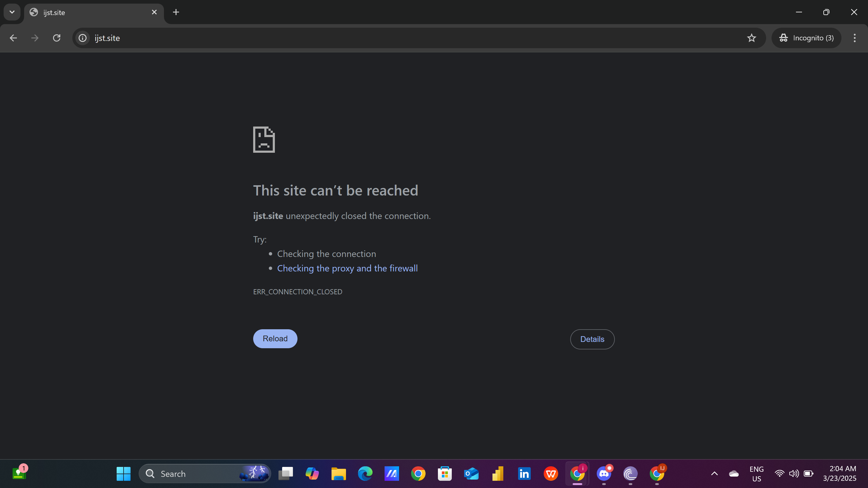This screenshot has width=868, height=488.
Task: Click the Details button
Action: (x=592, y=339)
